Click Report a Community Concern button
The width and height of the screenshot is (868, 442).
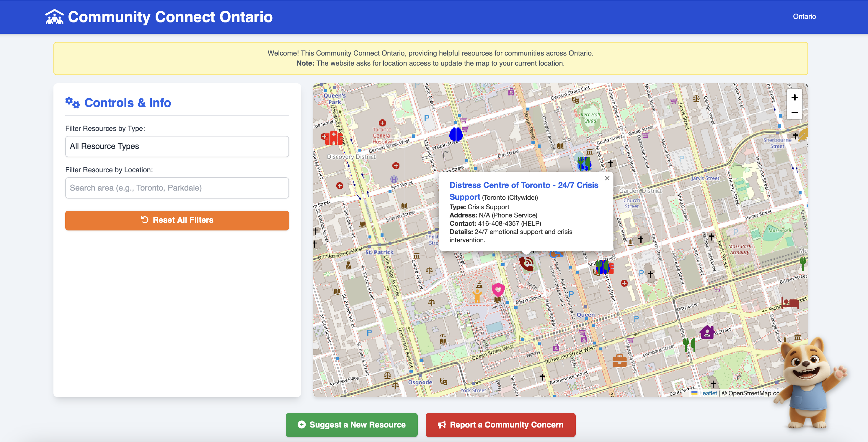point(500,425)
